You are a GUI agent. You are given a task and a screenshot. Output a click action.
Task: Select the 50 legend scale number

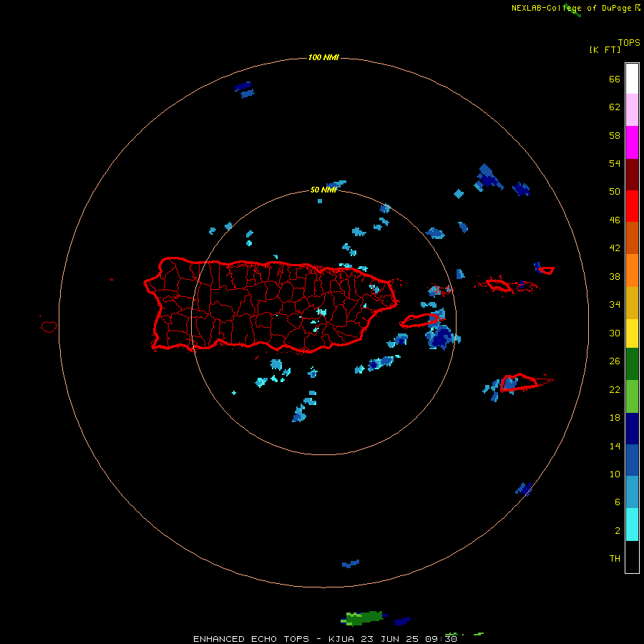(x=615, y=191)
